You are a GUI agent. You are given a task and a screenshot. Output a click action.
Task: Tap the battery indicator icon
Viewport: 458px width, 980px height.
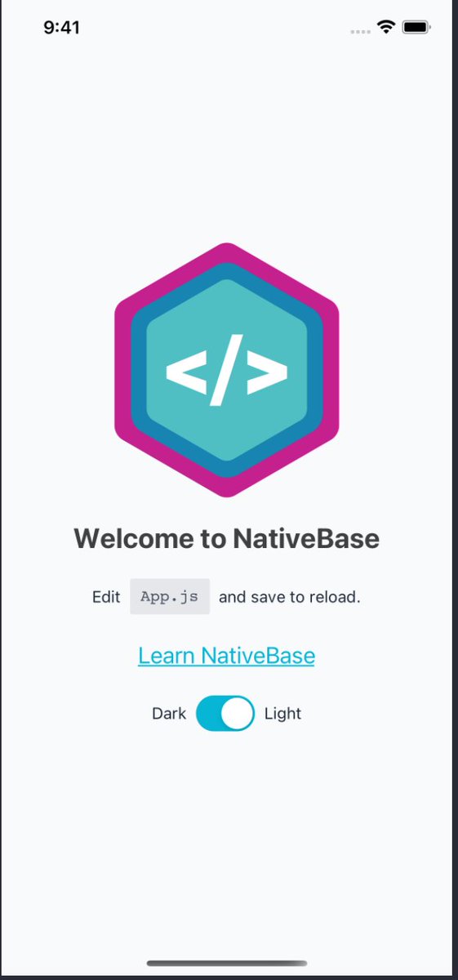click(x=416, y=27)
